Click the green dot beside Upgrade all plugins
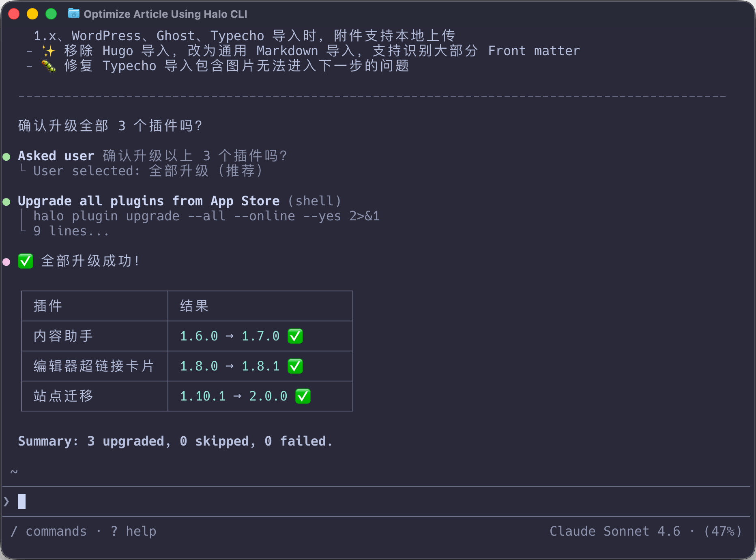The width and height of the screenshot is (756, 560). point(6,202)
